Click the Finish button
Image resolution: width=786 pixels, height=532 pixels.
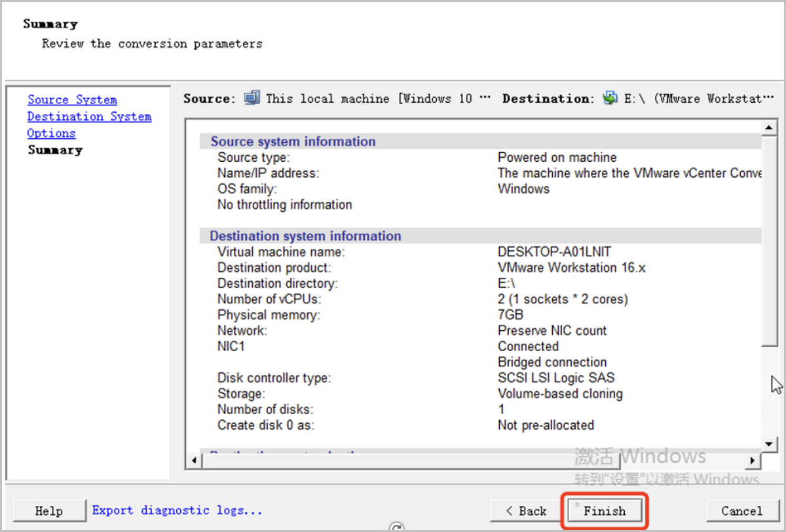pos(605,511)
